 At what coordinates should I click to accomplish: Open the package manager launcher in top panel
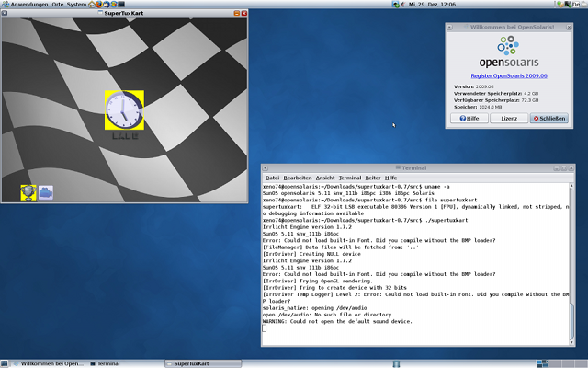[x=114, y=4]
